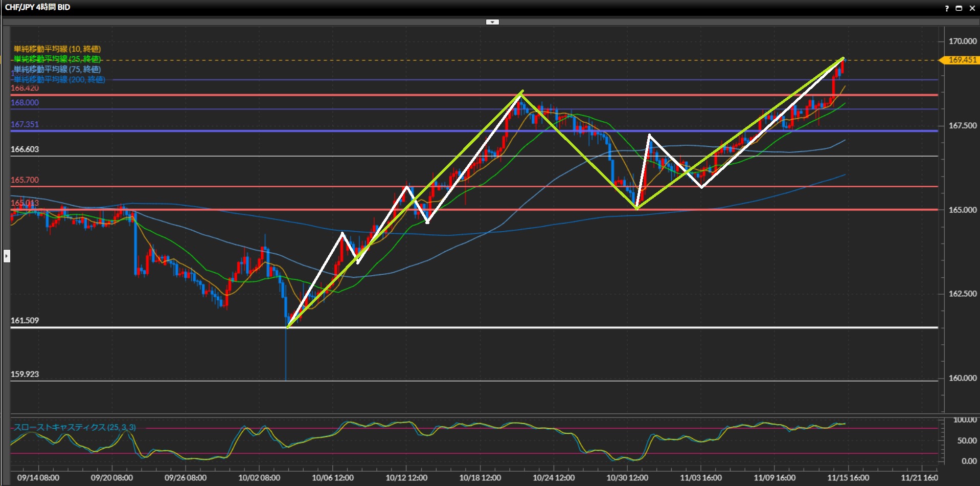980x486 pixels.
Task: Expand the left side panel arrow
Action: [7, 256]
